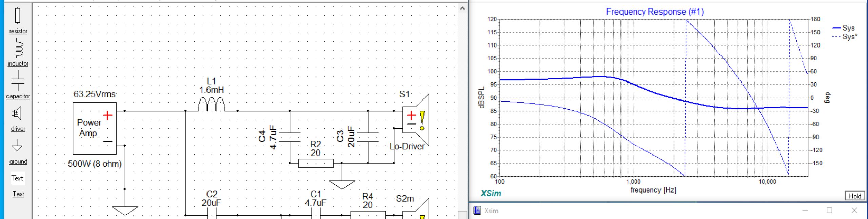Click the Sys legend entry
The image size is (868, 219).
(848, 28)
